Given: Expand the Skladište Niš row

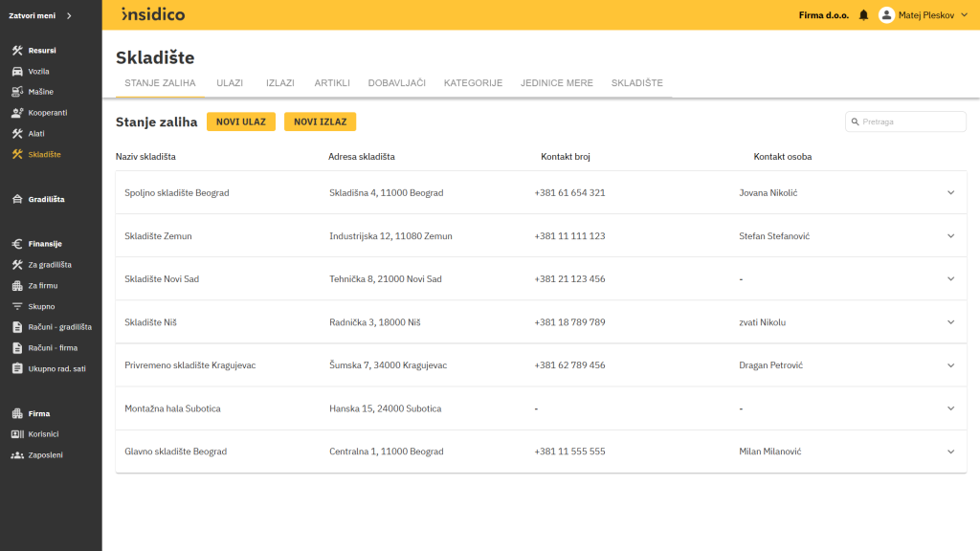Looking at the screenshot, I should pyautogui.click(x=950, y=322).
